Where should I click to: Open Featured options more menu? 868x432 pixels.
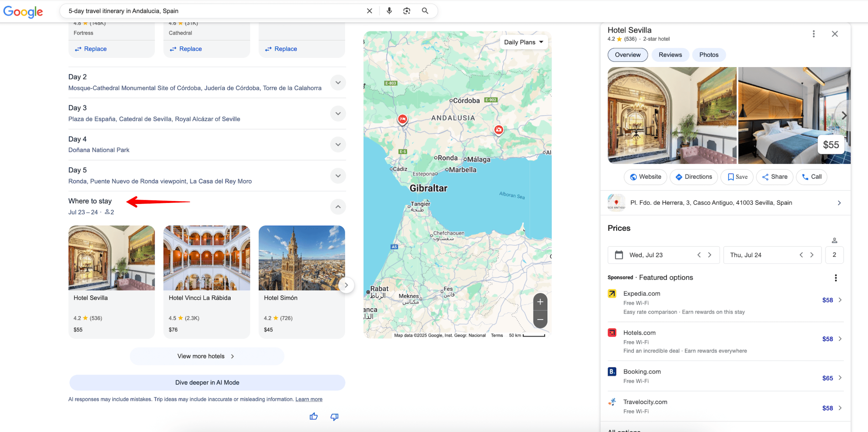pos(836,278)
